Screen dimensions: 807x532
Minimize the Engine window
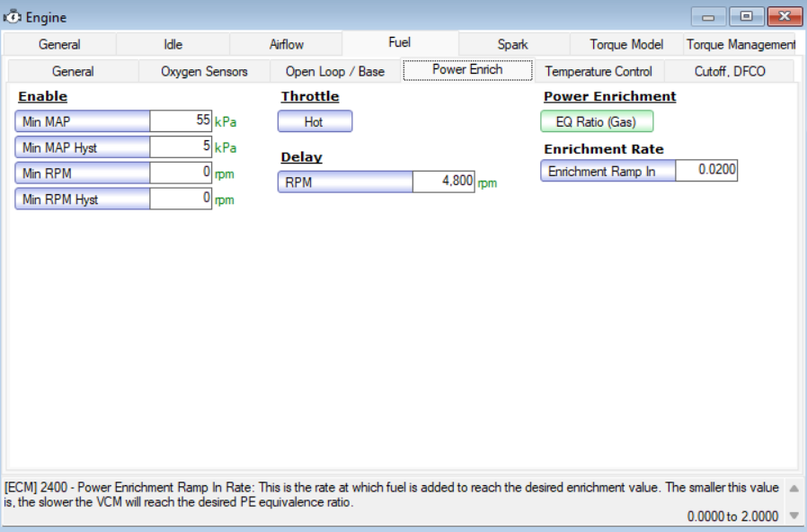click(x=708, y=16)
